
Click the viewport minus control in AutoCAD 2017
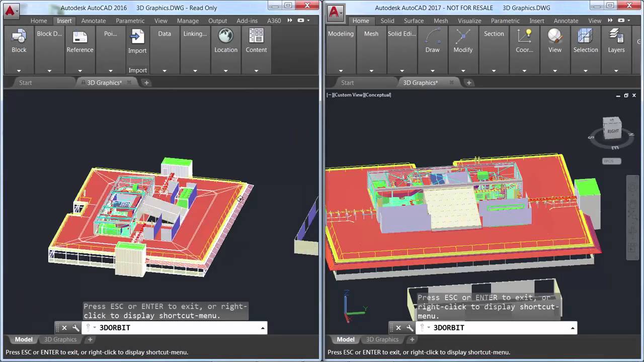pos(329,95)
